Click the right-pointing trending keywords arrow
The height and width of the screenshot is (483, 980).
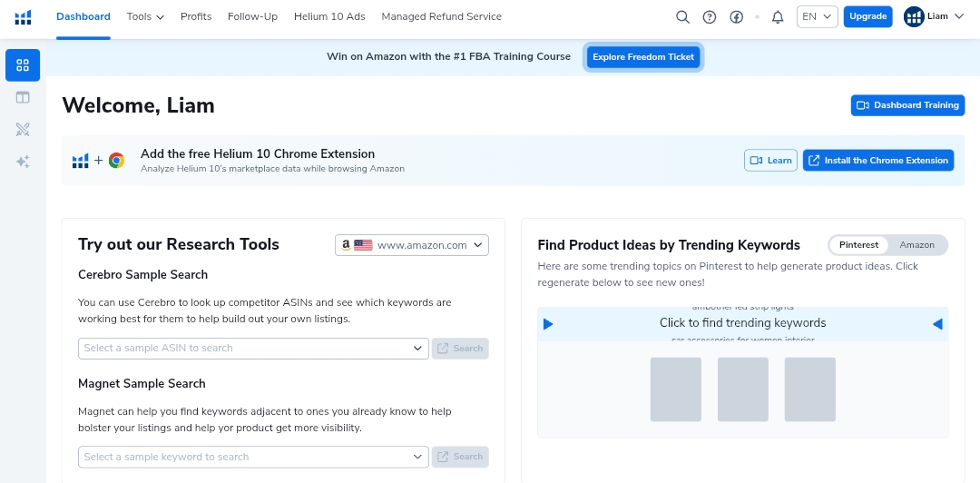pyautogui.click(x=548, y=324)
